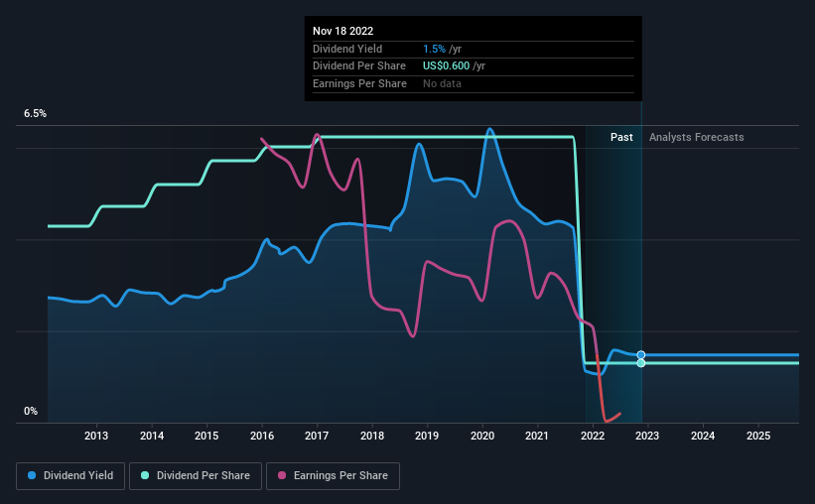The height and width of the screenshot is (504, 815).
Task: Click the teal Dividend Per Share legend dot
Action: tap(145, 475)
